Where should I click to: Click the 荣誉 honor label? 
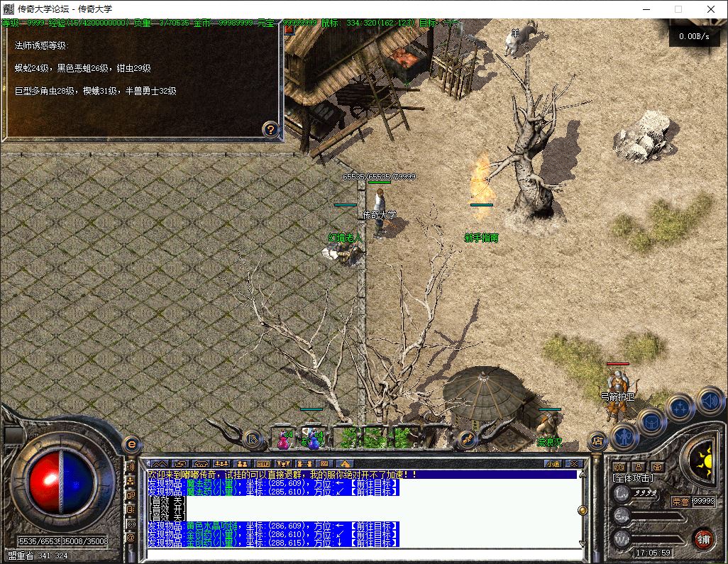pos(680,502)
